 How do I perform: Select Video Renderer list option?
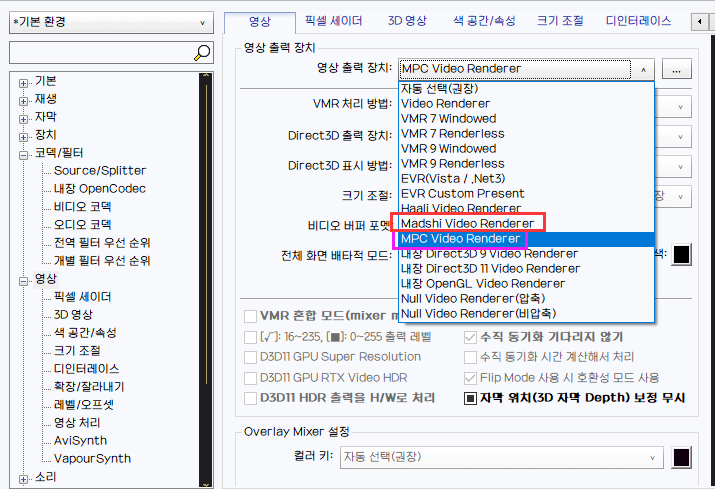tap(527, 104)
